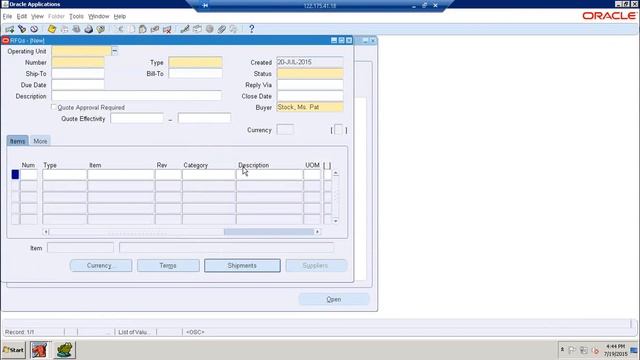Open the Show Navigator toolbar icon
Viewport: 640px width, 360px height.
(x=34, y=29)
